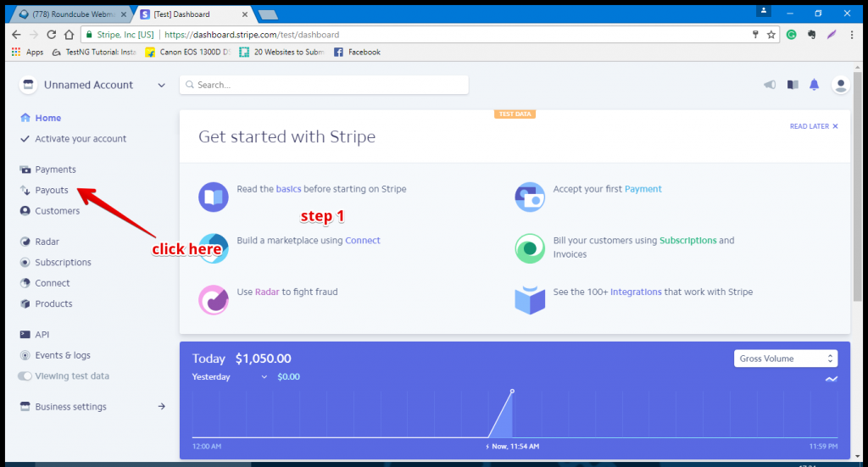
Task: Click the Stripe, Inc [US] security badge
Action: (120, 34)
